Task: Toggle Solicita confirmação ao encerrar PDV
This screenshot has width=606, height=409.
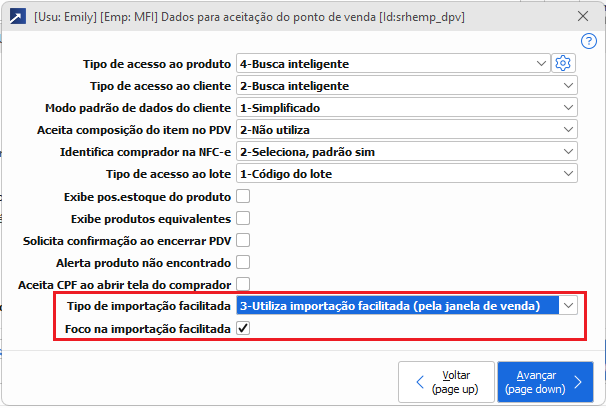Action: click(243, 240)
